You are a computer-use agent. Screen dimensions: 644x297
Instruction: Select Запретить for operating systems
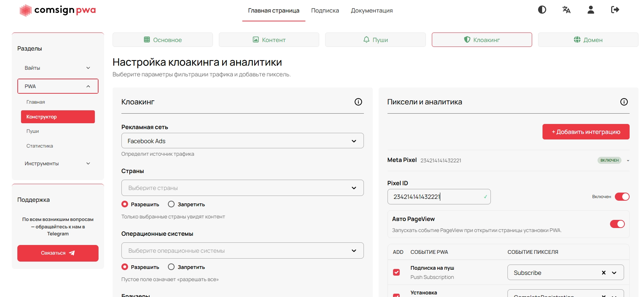[x=171, y=267]
